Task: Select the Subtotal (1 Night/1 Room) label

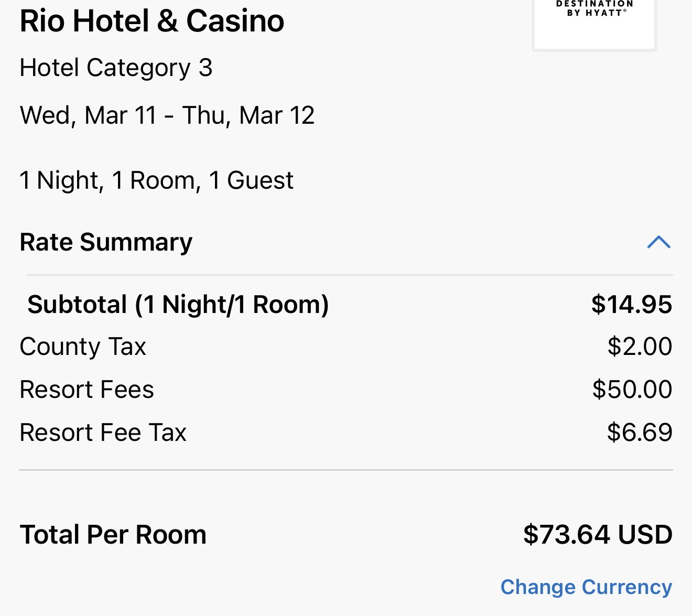Action: (x=178, y=305)
